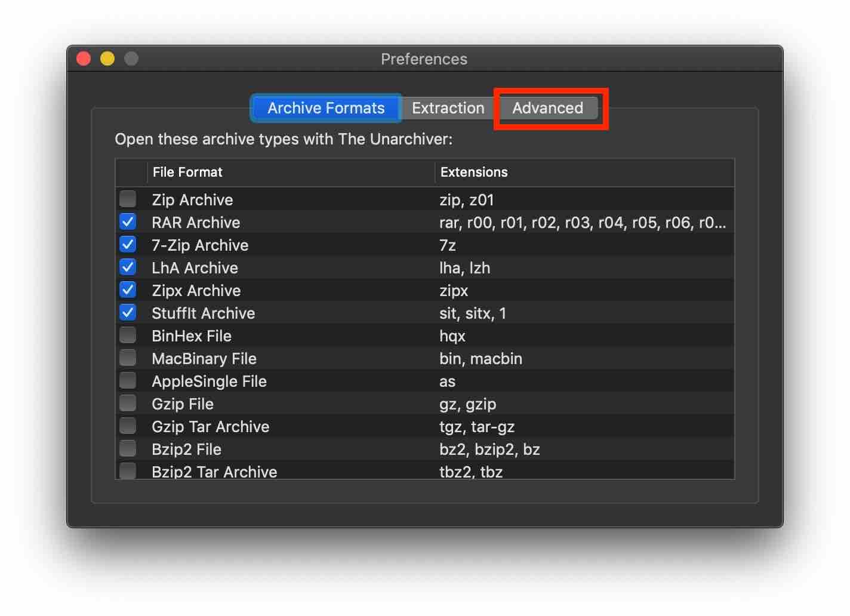Enable the MacBinary File checkbox
The width and height of the screenshot is (850, 616).
pyautogui.click(x=128, y=358)
